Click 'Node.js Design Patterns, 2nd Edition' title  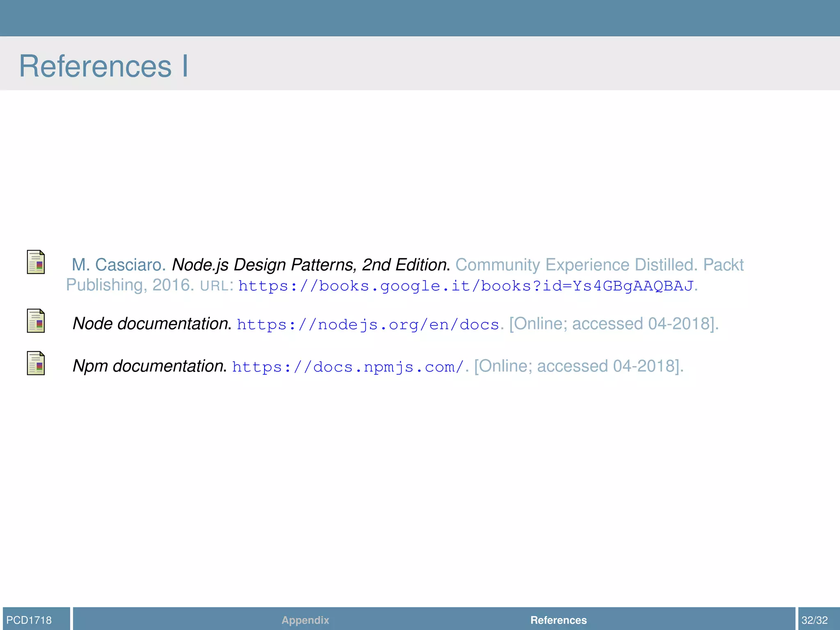[309, 265]
